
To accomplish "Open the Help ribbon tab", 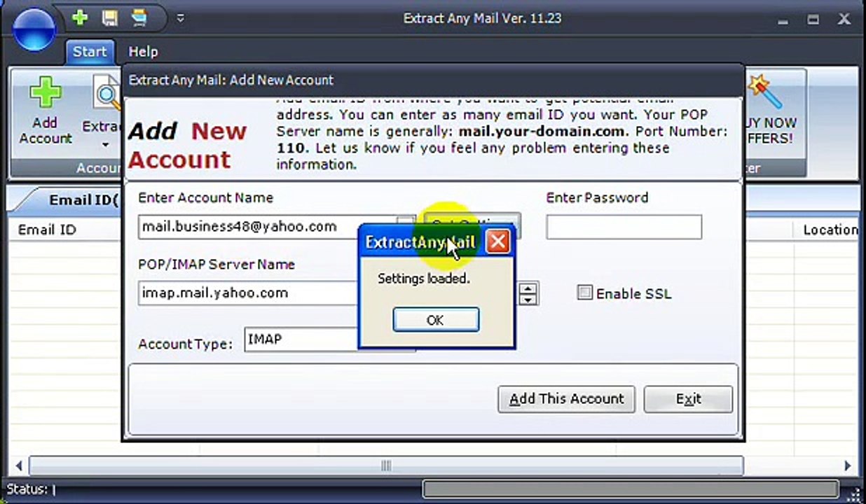I will pos(143,52).
